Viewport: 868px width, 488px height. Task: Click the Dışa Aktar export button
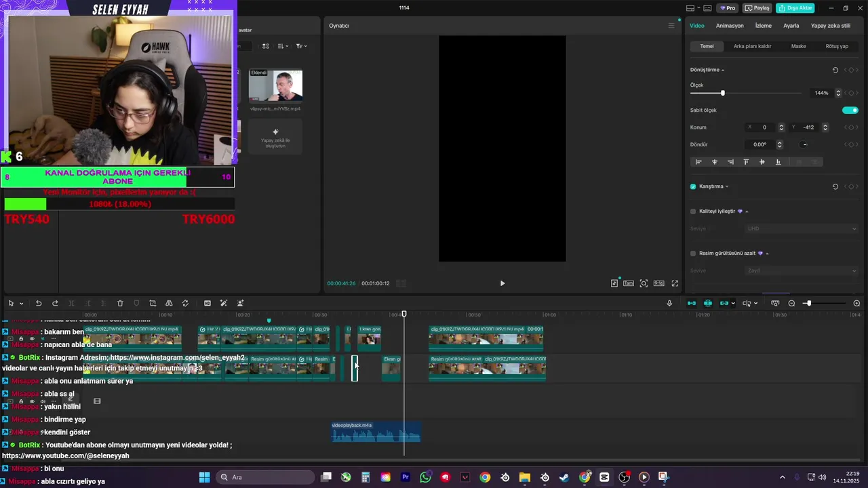pos(795,8)
